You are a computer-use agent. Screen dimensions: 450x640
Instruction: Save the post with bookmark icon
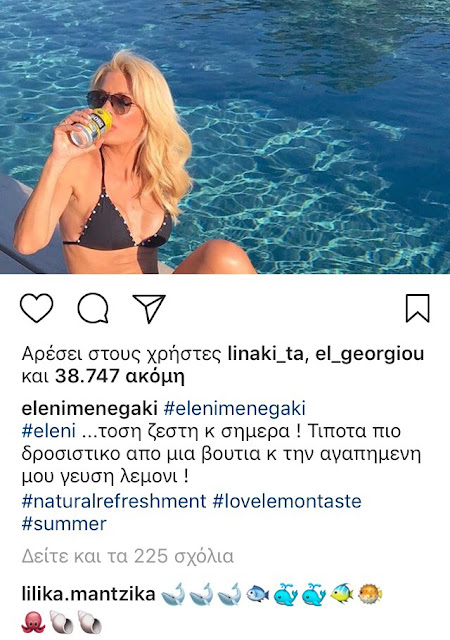(x=417, y=308)
